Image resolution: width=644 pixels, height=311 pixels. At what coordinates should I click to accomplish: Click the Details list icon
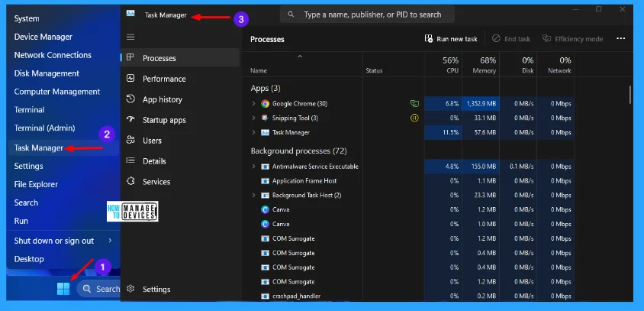tap(130, 160)
